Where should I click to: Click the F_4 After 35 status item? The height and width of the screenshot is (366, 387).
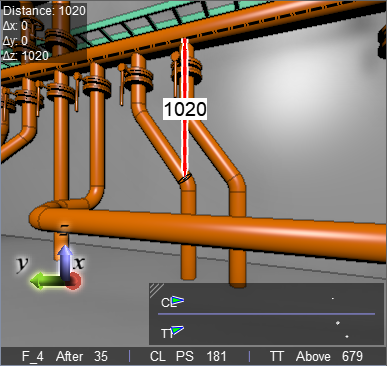(x=65, y=356)
